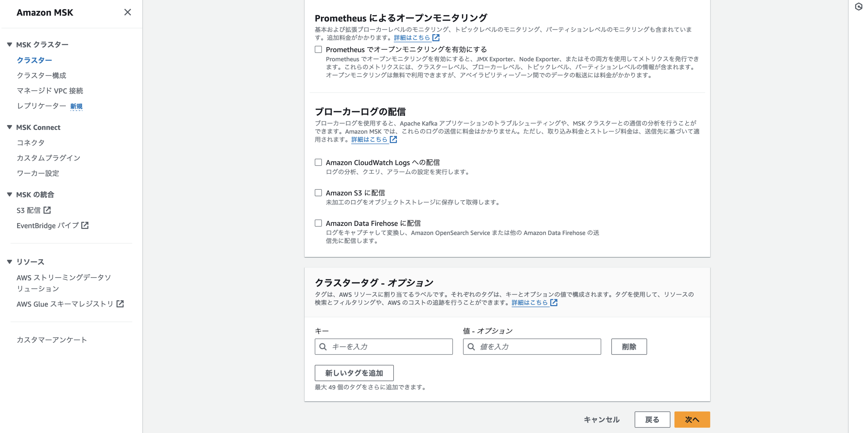
Task: Collapse the リソース section
Action: [9, 262]
